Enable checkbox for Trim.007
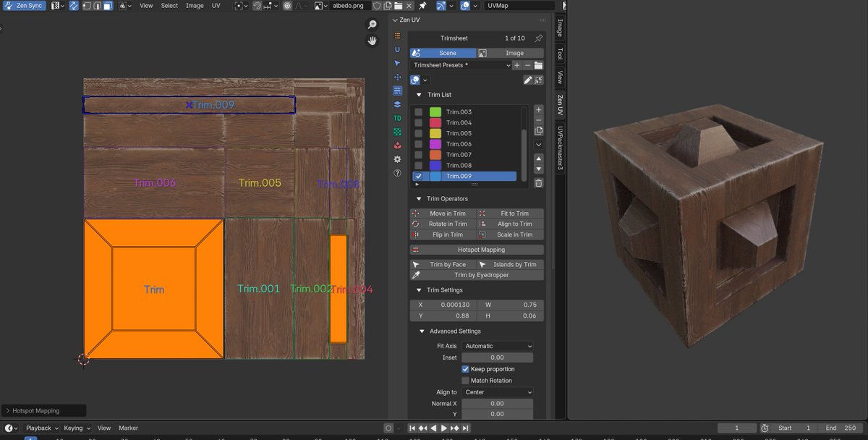Viewport: 868px width, 440px height. coord(418,155)
